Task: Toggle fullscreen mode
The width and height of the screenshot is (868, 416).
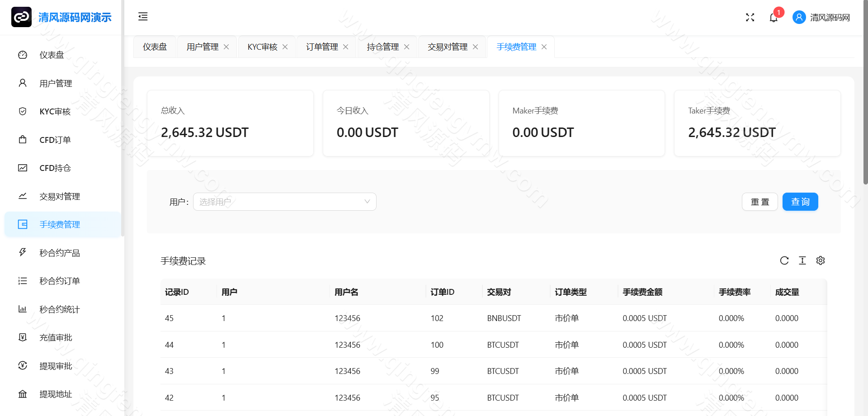Action: point(750,17)
